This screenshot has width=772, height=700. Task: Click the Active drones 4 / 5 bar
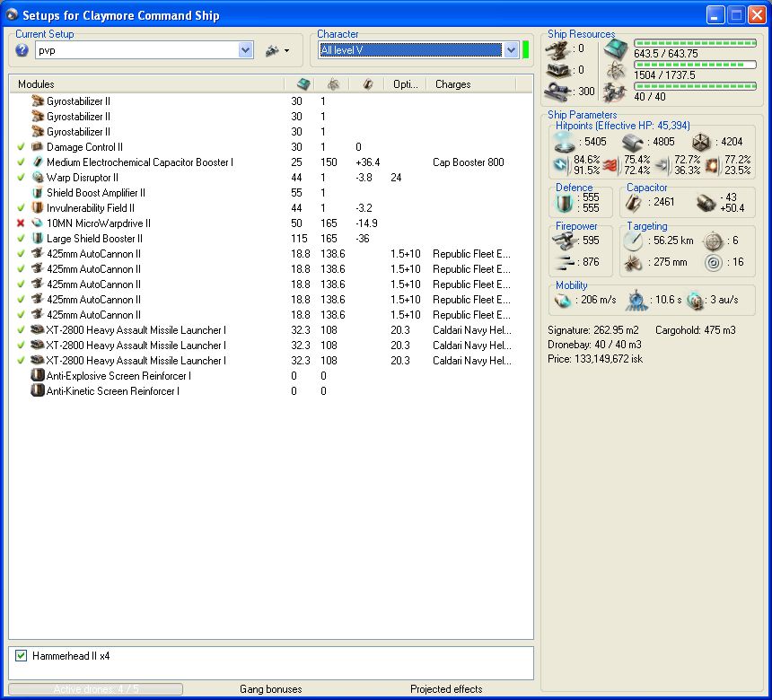tap(95, 688)
